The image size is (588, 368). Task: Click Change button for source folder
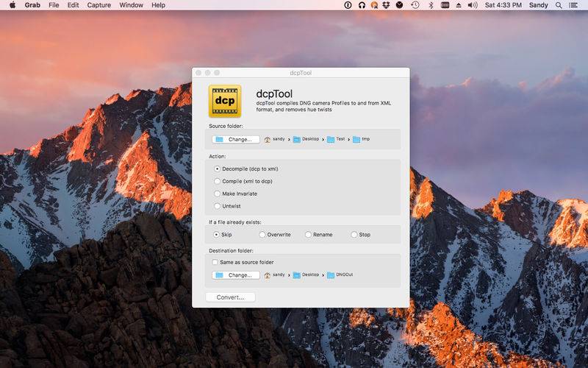click(x=235, y=139)
